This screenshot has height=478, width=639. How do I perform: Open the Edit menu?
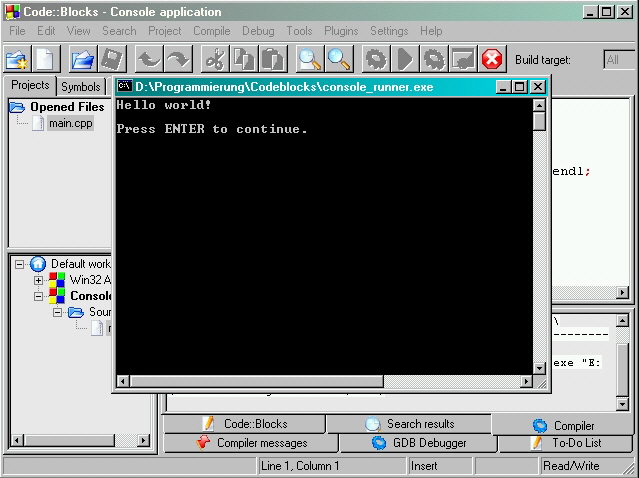click(46, 31)
